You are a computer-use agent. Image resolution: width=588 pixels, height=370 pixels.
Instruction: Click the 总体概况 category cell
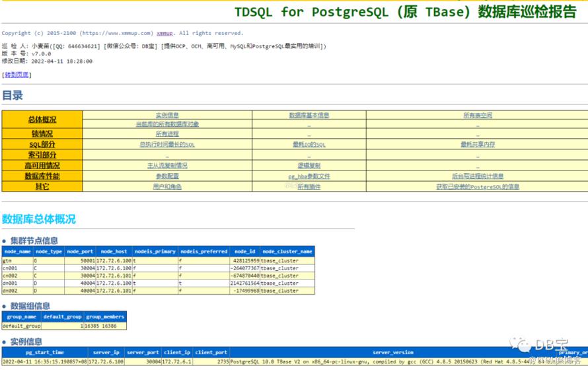coord(42,120)
